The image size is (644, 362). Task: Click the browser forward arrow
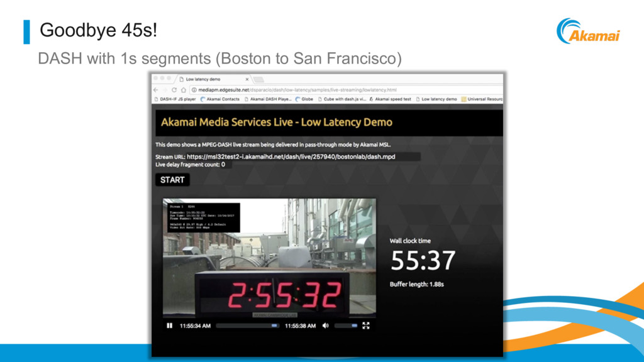[x=165, y=90]
